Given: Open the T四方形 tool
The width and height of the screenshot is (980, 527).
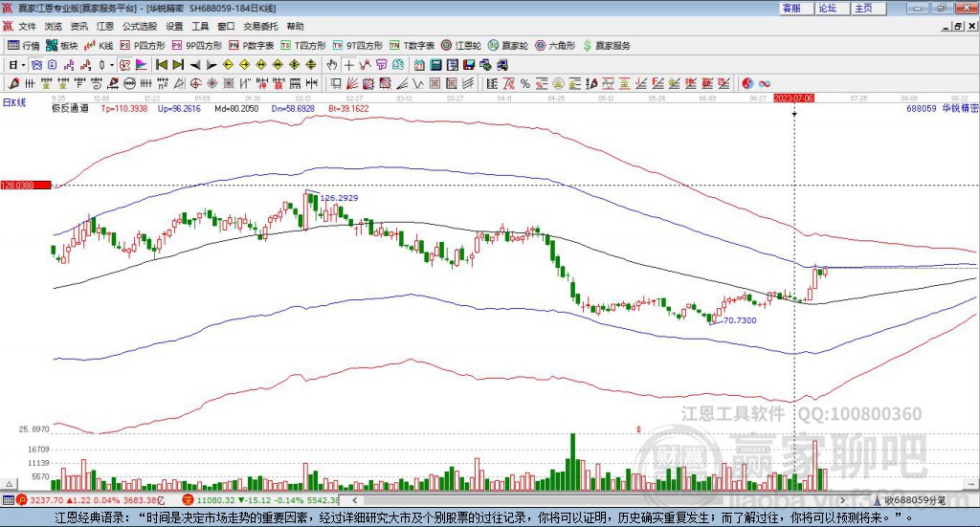Looking at the screenshot, I should coord(303,46).
